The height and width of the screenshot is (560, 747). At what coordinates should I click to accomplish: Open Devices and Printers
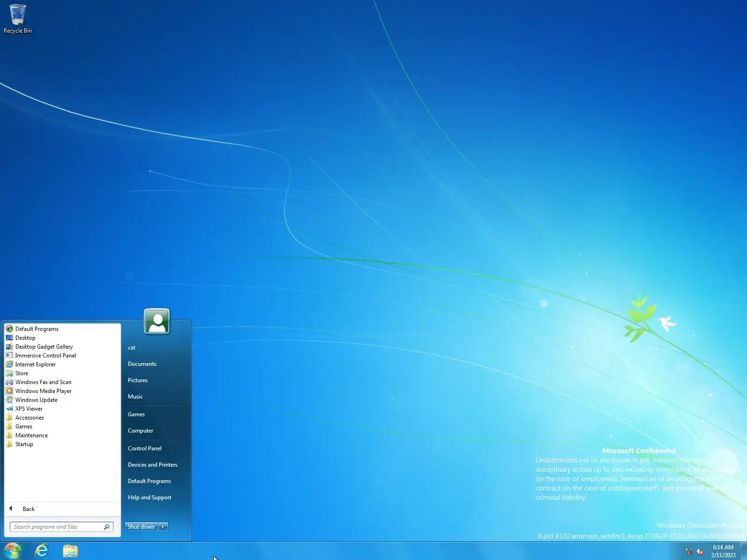(153, 465)
